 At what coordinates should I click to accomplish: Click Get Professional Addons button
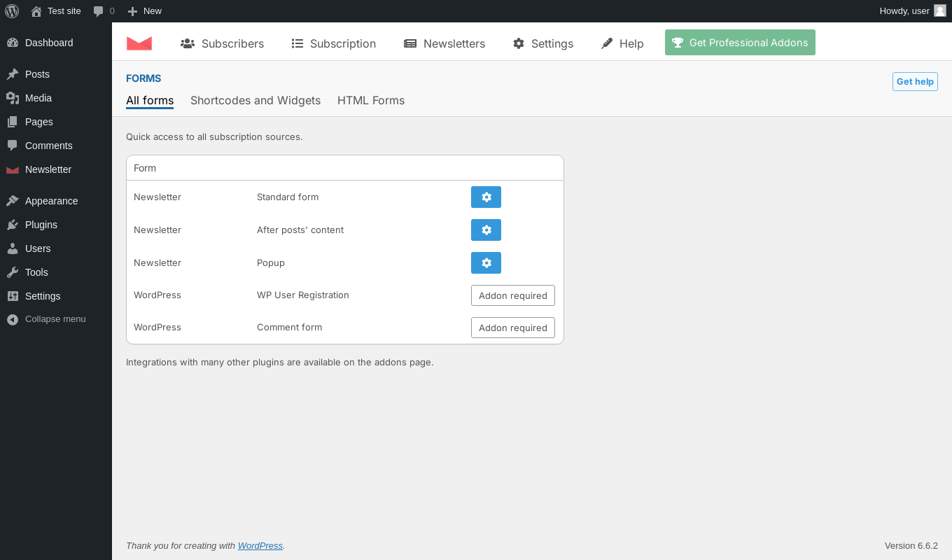740,43
